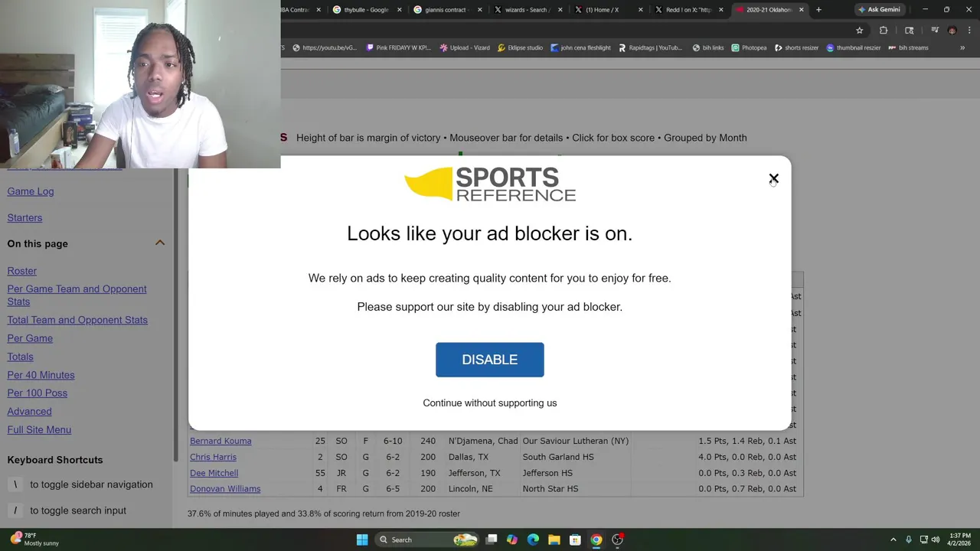Click the blue DISABLE button
980x551 pixels.
pyautogui.click(x=490, y=360)
